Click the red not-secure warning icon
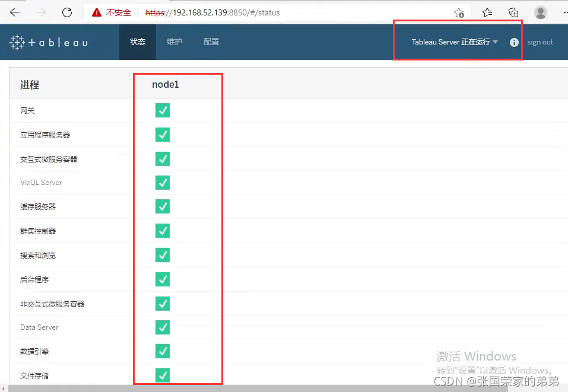The height and width of the screenshot is (392, 568). coord(97,12)
